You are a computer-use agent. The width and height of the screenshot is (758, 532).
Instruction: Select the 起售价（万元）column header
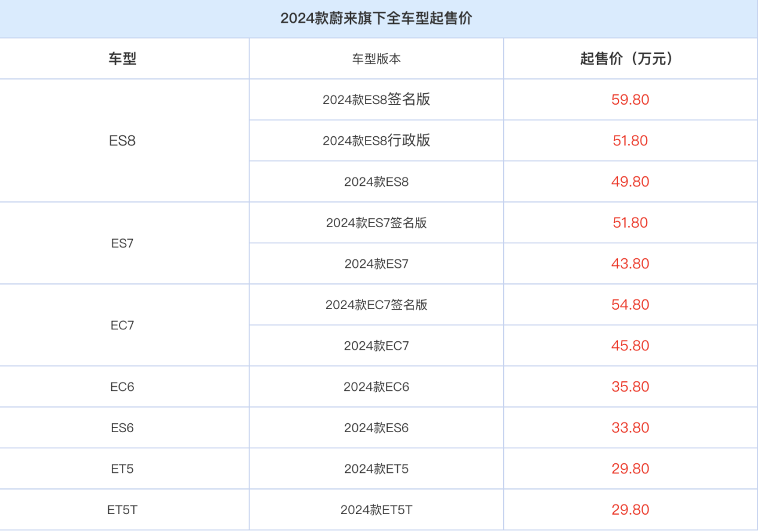[x=629, y=58]
